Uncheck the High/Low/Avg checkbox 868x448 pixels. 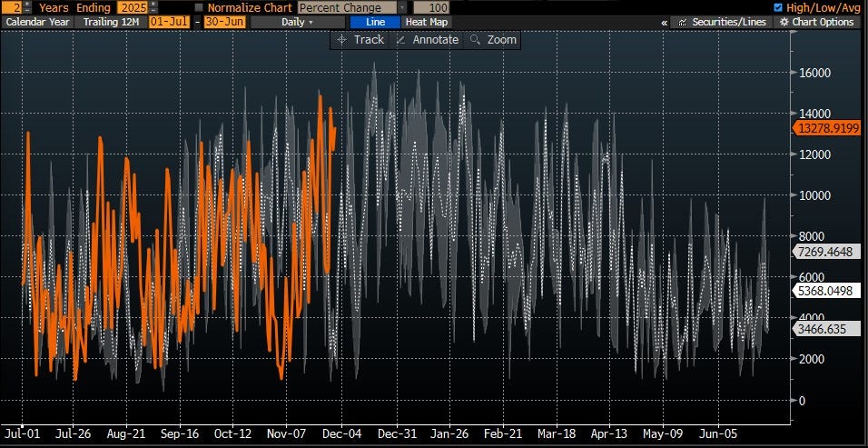click(778, 8)
